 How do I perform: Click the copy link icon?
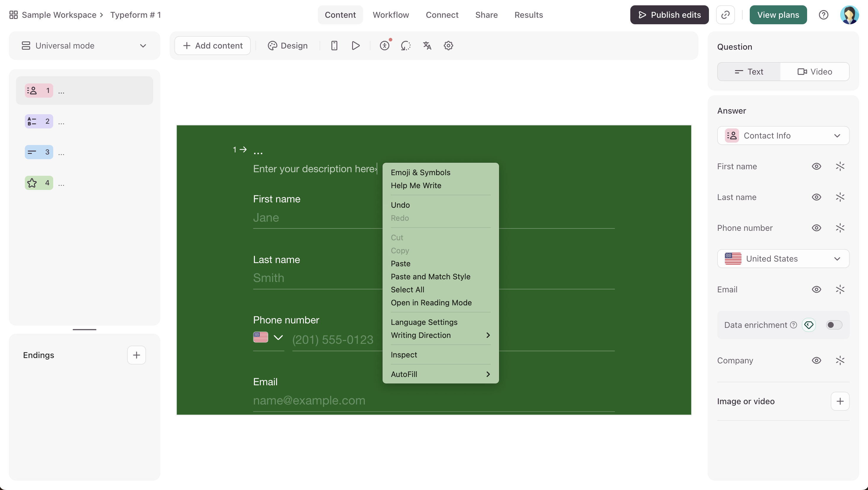[x=725, y=15]
